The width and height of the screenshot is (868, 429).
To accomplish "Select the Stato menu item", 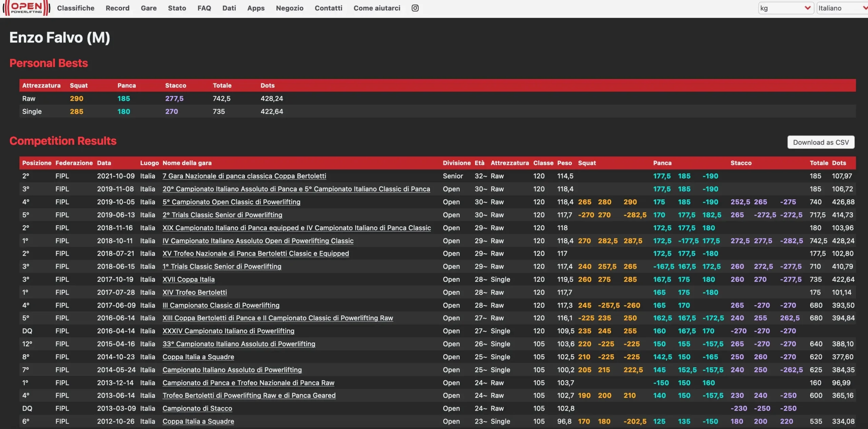I will [x=177, y=8].
